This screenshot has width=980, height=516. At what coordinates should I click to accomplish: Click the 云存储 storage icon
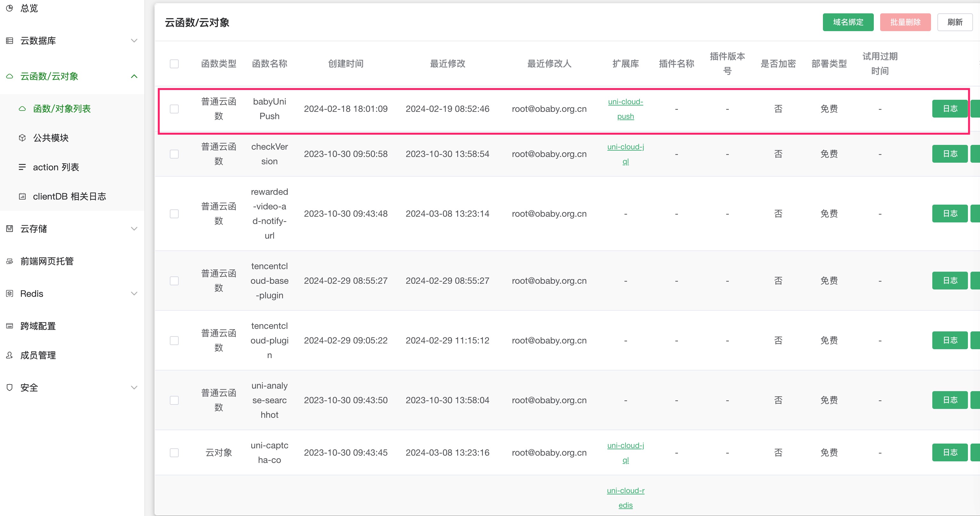(10, 228)
